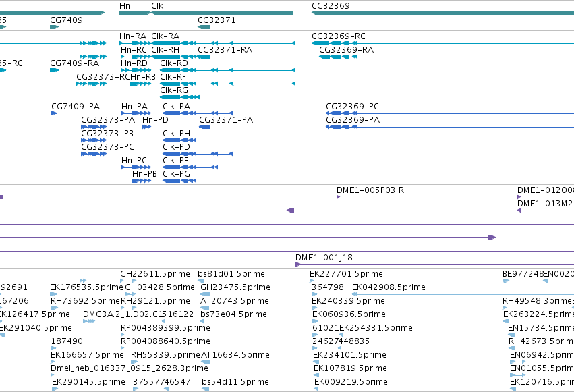Select the CG32373-PB protein
This screenshot has height=392, width=574.
[107, 134]
